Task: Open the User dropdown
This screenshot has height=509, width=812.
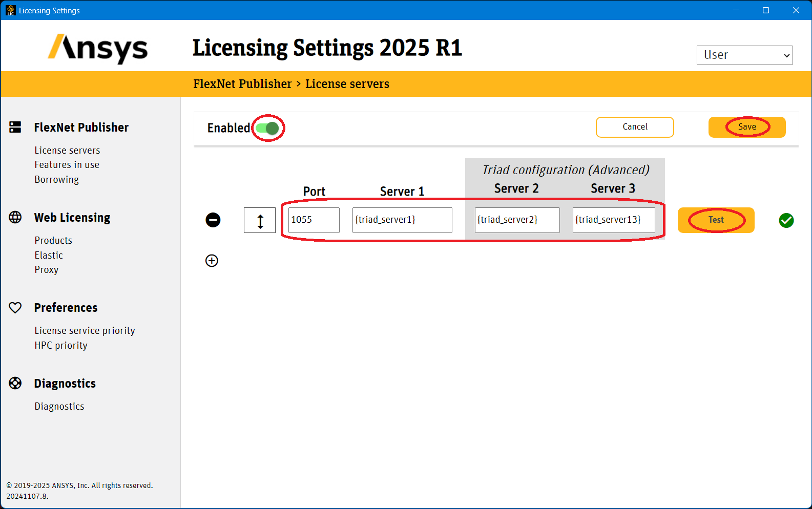Action: pyautogui.click(x=744, y=55)
